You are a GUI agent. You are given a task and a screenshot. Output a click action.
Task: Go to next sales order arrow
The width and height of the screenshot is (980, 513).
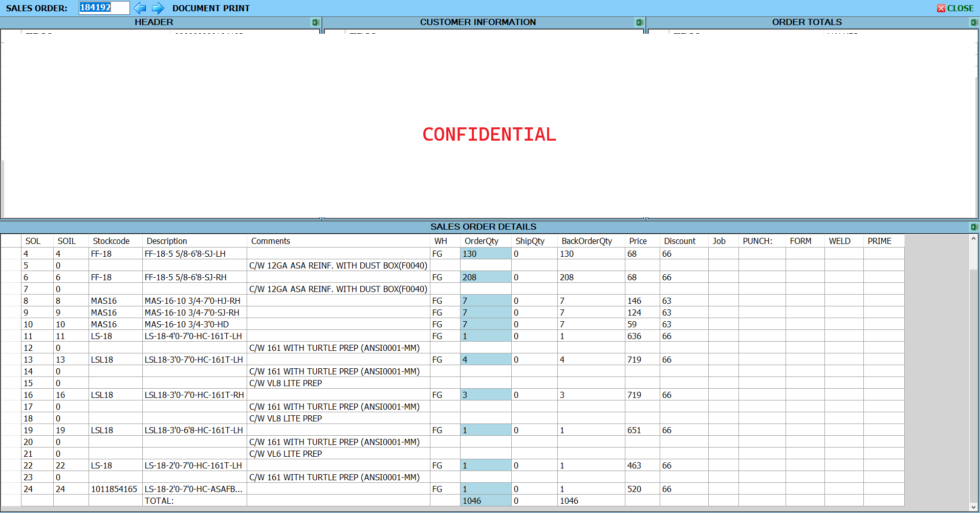[x=158, y=8]
